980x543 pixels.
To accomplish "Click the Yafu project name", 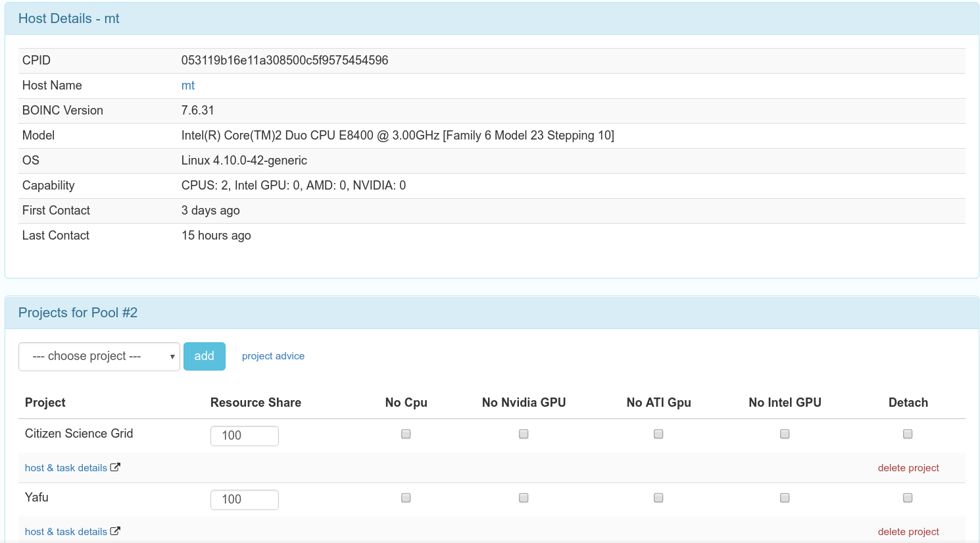I will click(37, 498).
